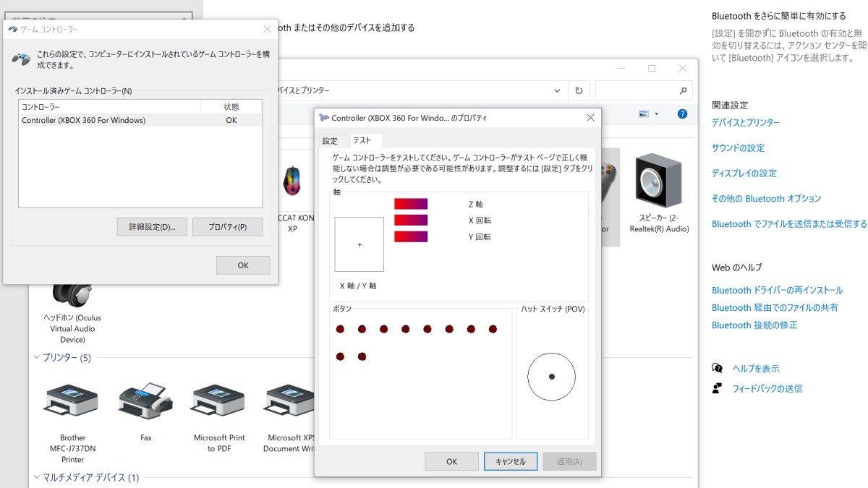Select the Microsoft XPS Document Writer icon
868x488 pixels.
tap(289, 401)
